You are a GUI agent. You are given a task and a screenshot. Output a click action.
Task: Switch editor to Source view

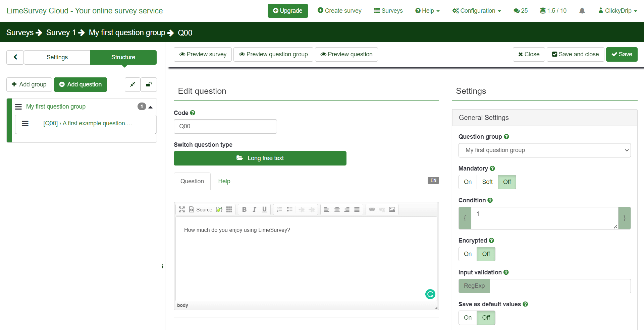click(201, 209)
